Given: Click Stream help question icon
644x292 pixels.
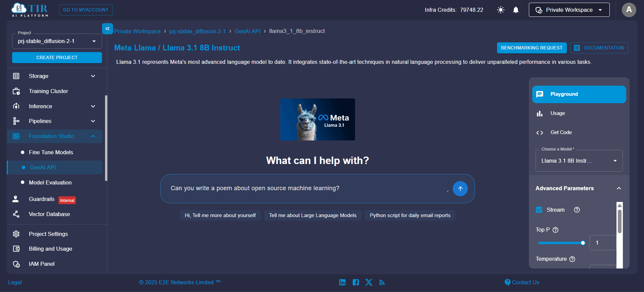Looking at the screenshot, I should tap(577, 210).
